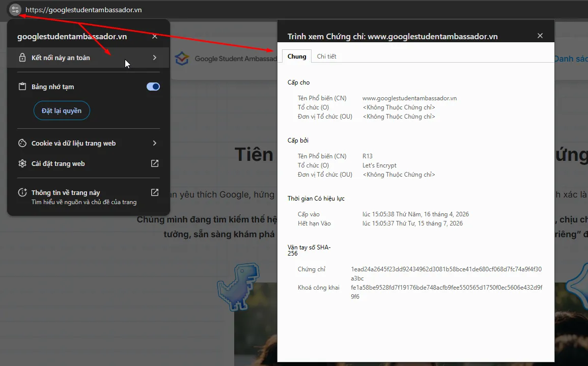
Task: Click the Thông tin về trang này info icon
Action: [x=22, y=193]
